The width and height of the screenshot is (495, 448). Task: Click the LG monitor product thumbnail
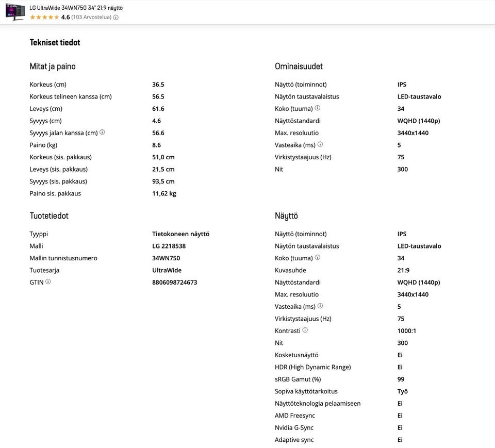15,12
